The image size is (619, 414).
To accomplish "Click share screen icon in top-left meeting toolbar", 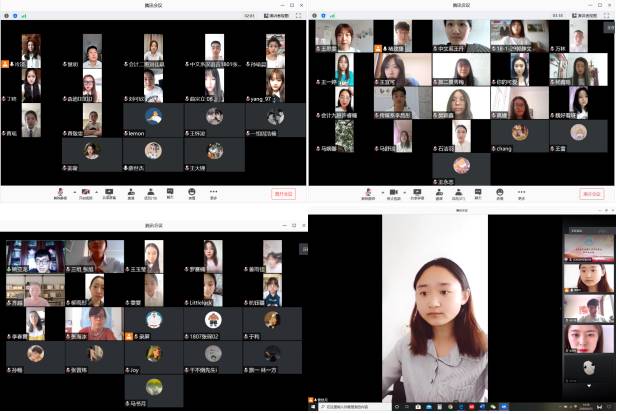I will click(109, 191).
